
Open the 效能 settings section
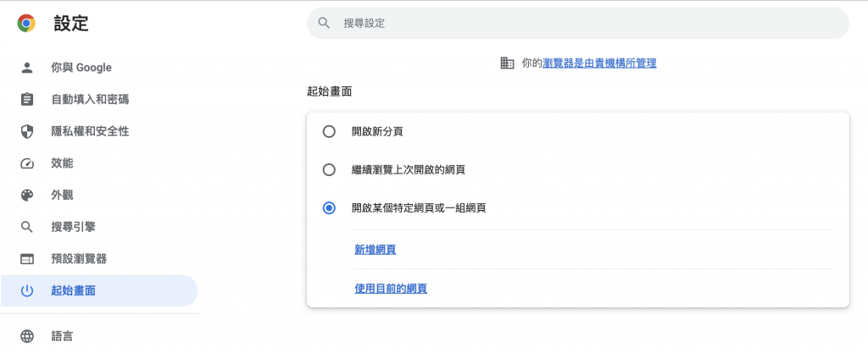coord(62,163)
